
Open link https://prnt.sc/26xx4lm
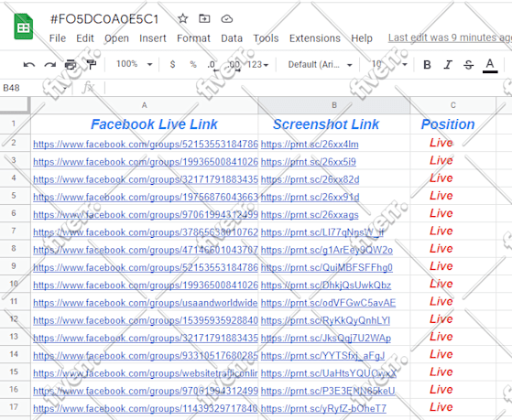point(310,145)
